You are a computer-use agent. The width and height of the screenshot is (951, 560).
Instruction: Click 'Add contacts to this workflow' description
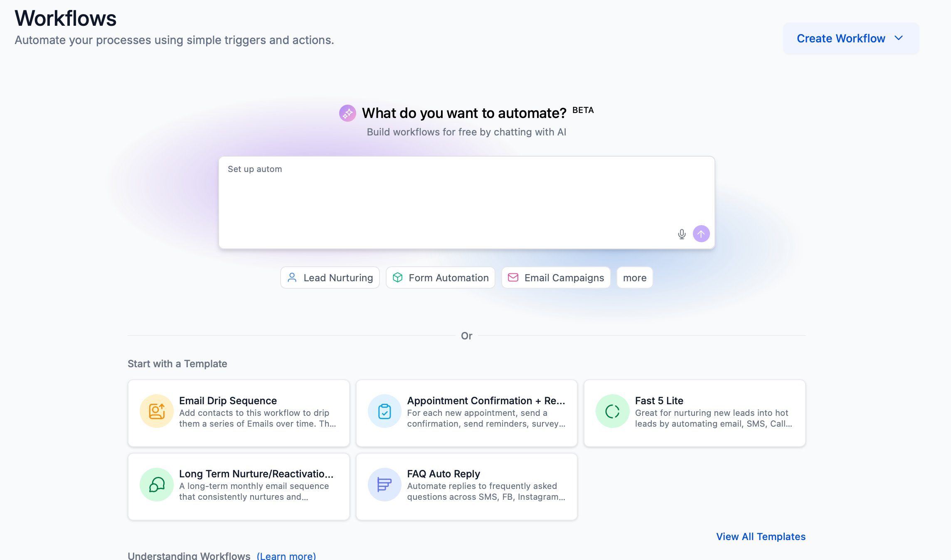tap(257, 418)
